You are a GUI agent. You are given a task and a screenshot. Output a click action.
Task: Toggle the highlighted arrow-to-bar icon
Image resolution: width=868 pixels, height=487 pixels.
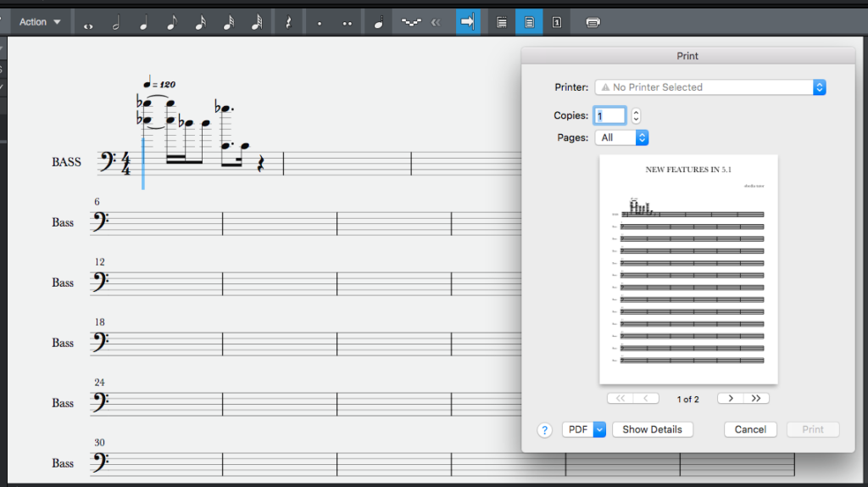tap(468, 22)
